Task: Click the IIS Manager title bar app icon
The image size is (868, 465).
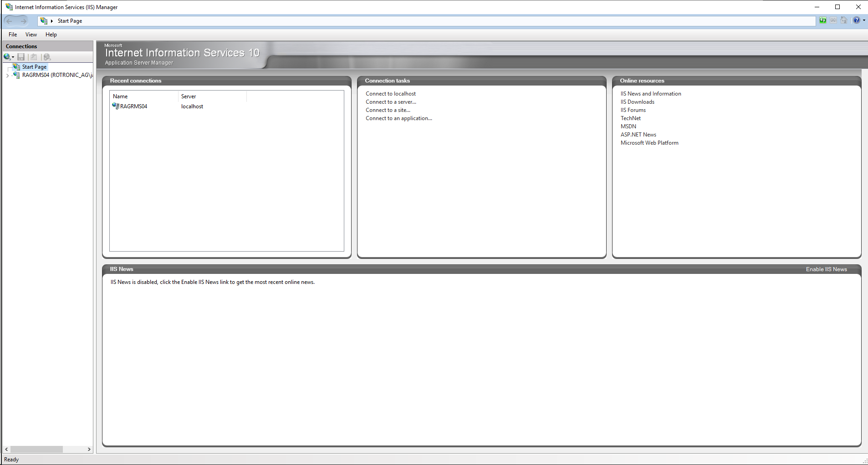Action: [x=9, y=7]
